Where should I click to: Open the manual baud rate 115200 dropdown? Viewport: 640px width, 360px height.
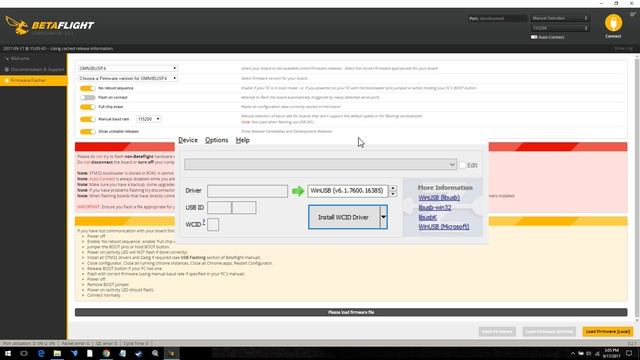pos(149,119)
